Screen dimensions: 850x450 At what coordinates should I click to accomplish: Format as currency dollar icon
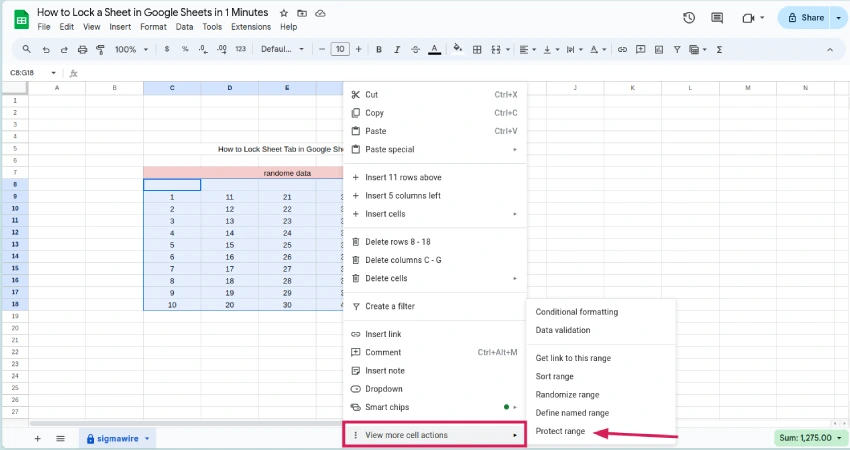point(167,49)
